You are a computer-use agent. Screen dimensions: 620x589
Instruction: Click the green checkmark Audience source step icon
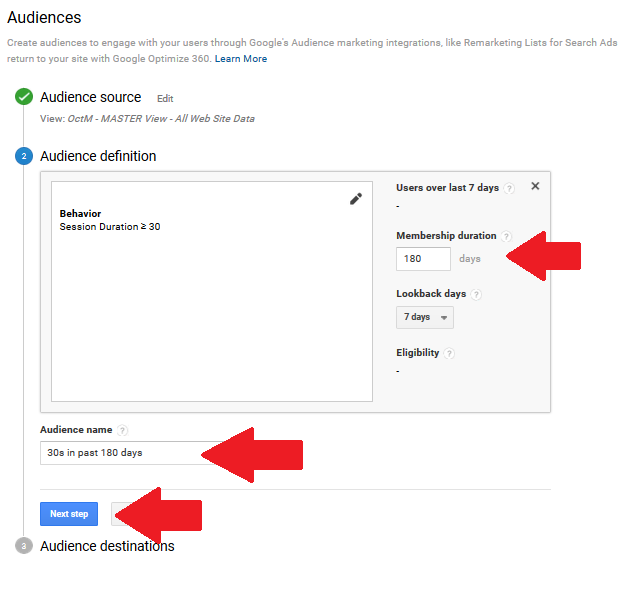(24, 97)
